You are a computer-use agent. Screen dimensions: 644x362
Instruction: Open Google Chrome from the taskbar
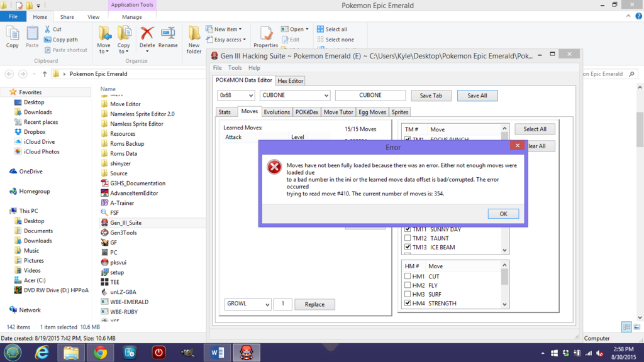100,353
